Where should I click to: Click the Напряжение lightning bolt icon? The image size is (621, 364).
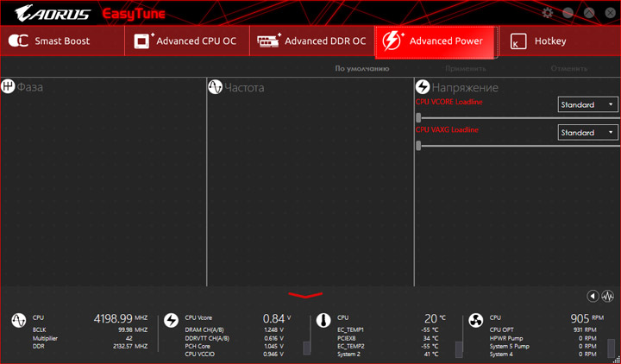click(423, 87)
